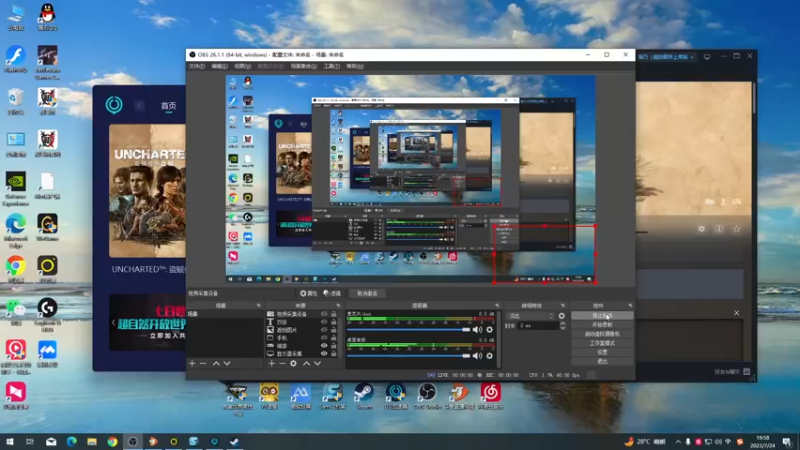The width and height of the screenshot is (800, 450).
Task: Toggle visibility of the 手机 source
Action: tap(324, 338)
